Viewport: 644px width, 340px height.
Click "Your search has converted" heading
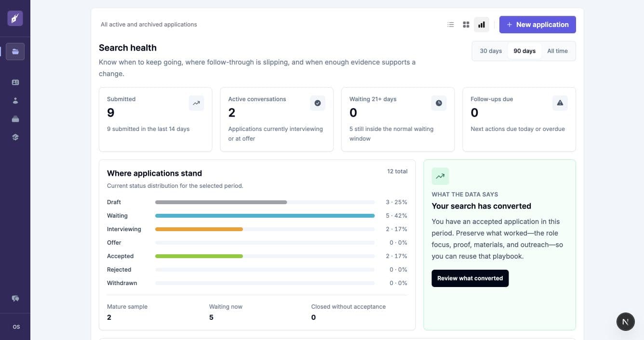482,206
